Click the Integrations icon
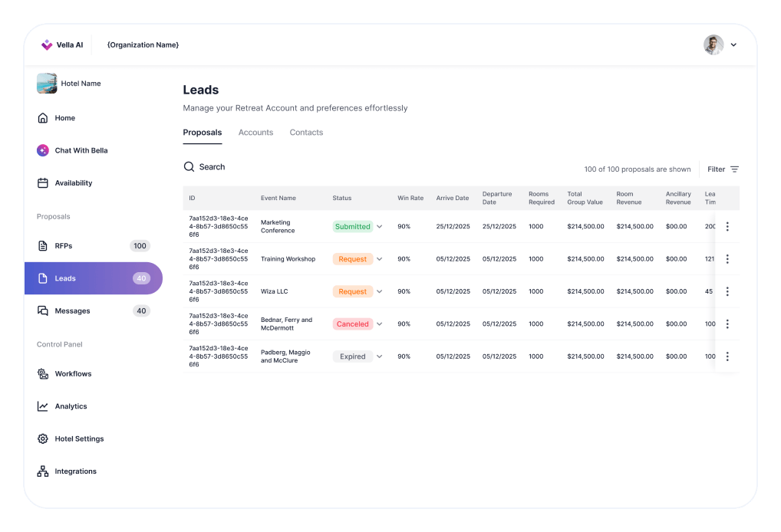Screen dimensions: 781x532 pyautogui.click(x=43, y=471)
